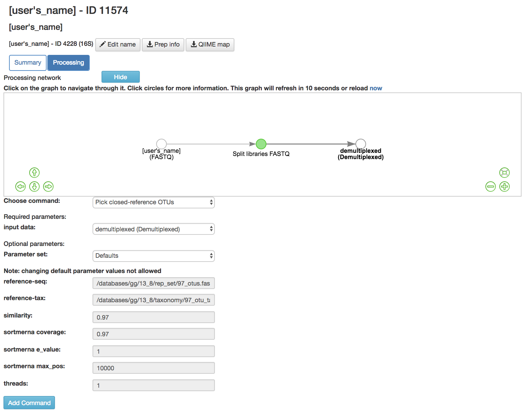Viewport: 532px width, 412px height.
Task: Pan the graph to the left
Action: 21,187
